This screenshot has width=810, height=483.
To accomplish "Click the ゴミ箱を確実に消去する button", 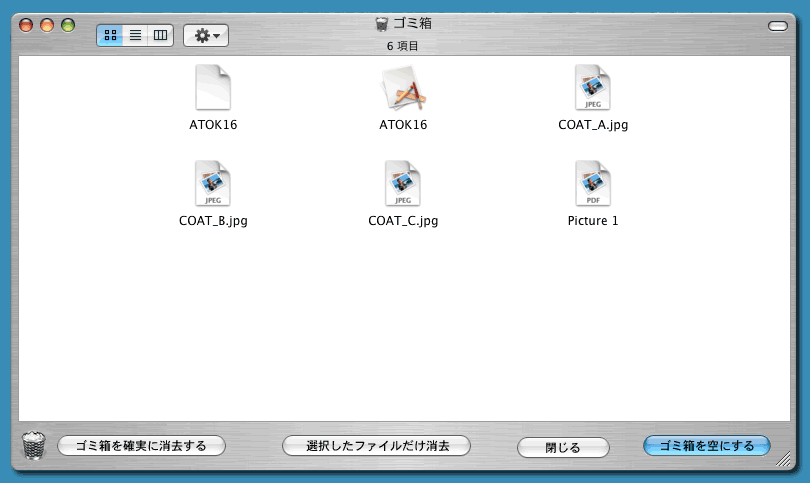I will point(142,446).
